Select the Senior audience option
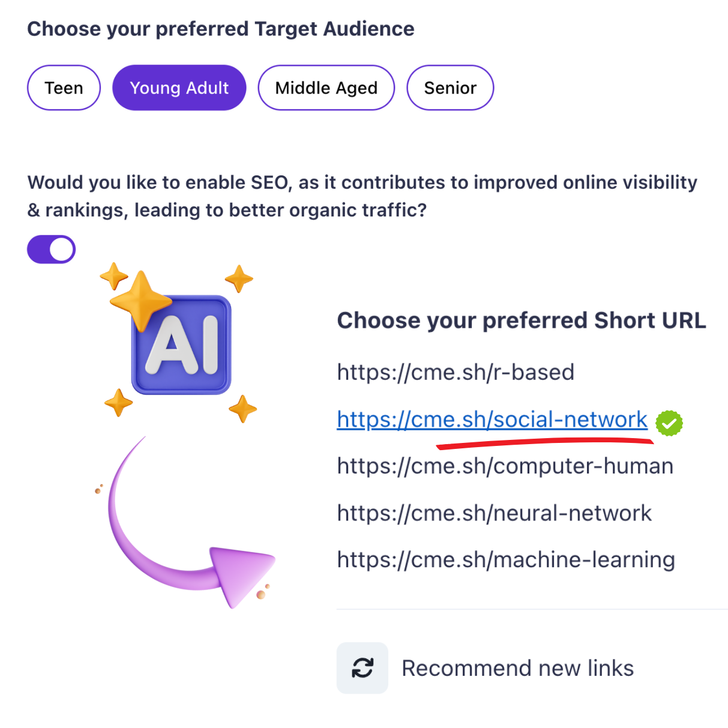728x728 pixels. point(450,88)
